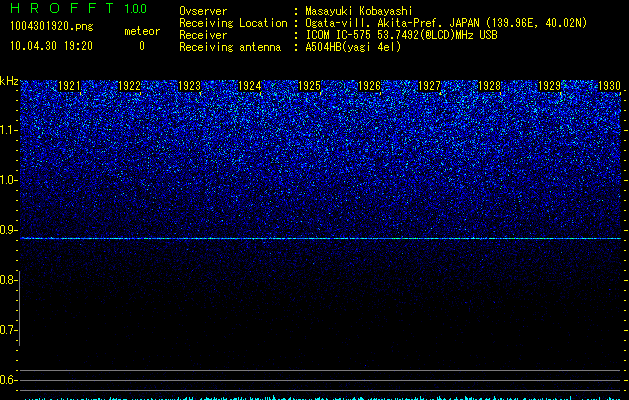
Task: Click the 'Receiver' field label
Action: coord(203,35)
